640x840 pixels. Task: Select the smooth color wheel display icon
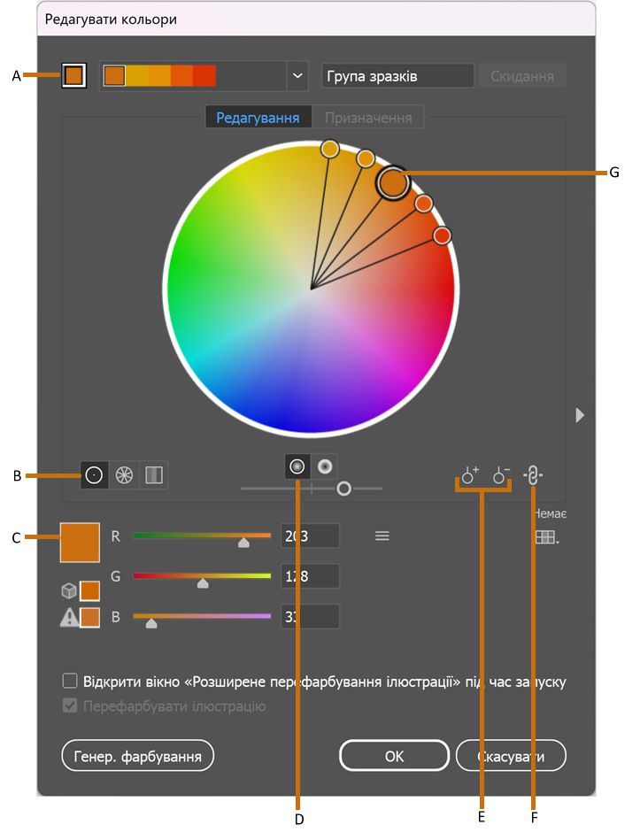(x=94, y=475)
